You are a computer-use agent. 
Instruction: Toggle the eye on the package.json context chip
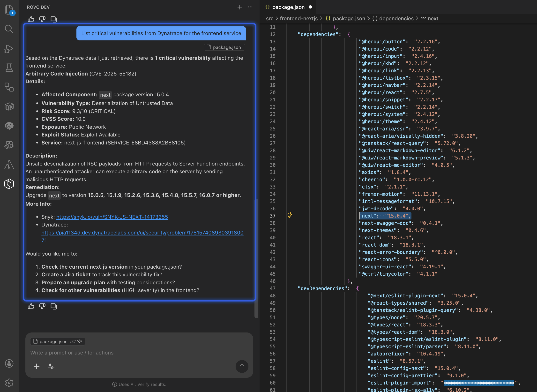[79, 341]
